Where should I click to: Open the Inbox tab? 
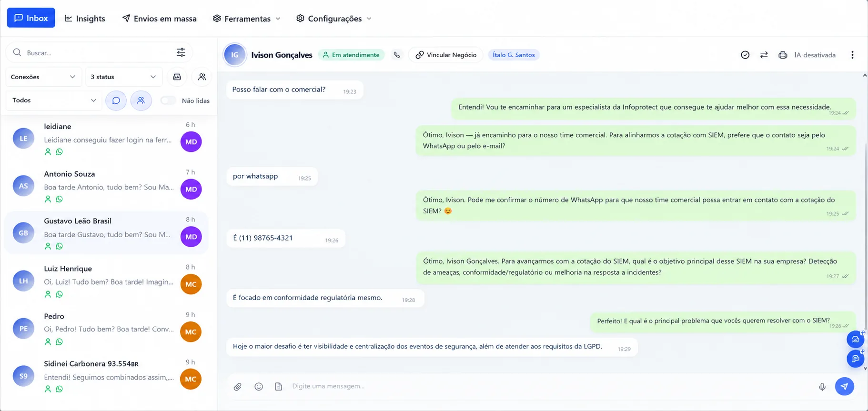31,18
